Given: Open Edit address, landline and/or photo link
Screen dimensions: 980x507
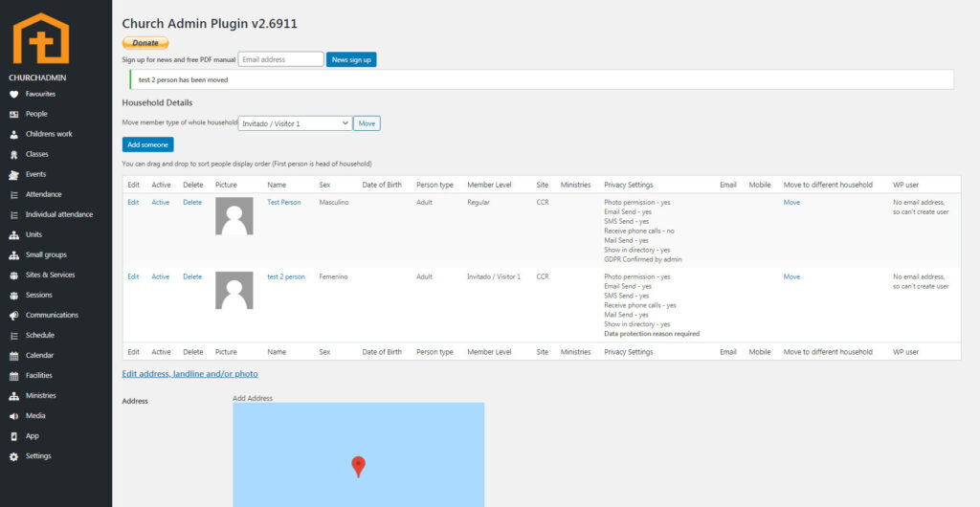Looking at the screenshot, I should 189,373.
